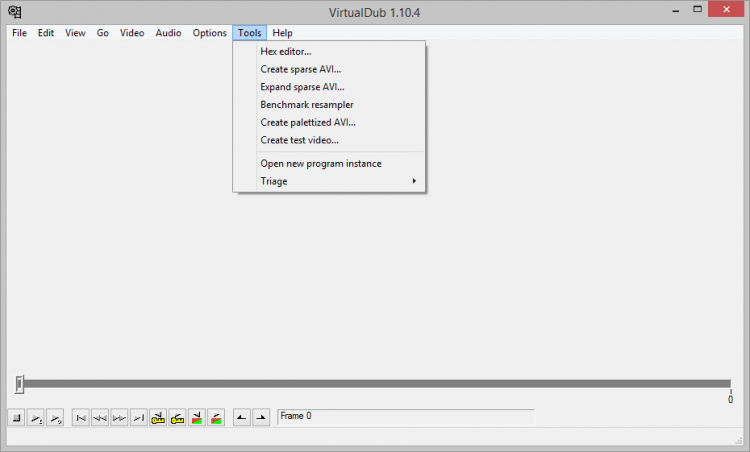
Task: Choose Hex editor... from Tools menu
Action: click(x=329, y=51)
